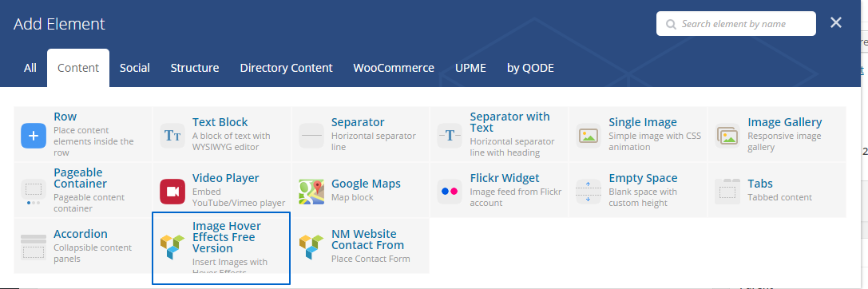Open the WooCommerce tab
Image resolution: width=868 pixels, height=289 pixels.
[x=394, y=68]
